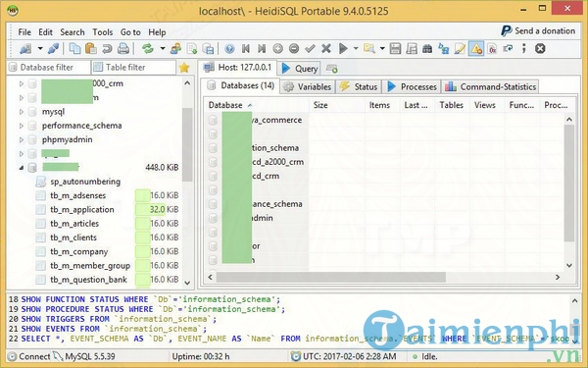Open the User manager icon
Viewport: 588px width, 368px height.
(x=175, y=49)
